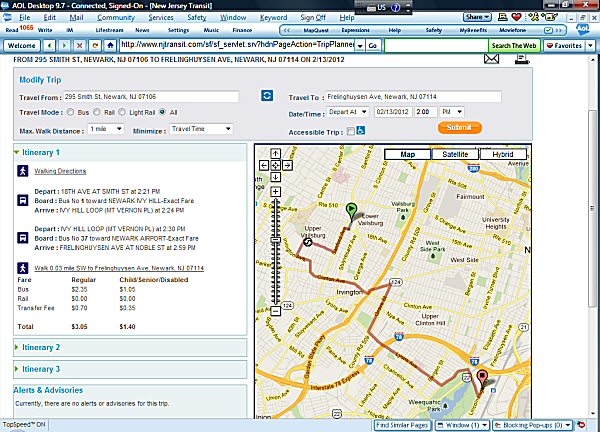Click the home page icon

tap(110, 46)
